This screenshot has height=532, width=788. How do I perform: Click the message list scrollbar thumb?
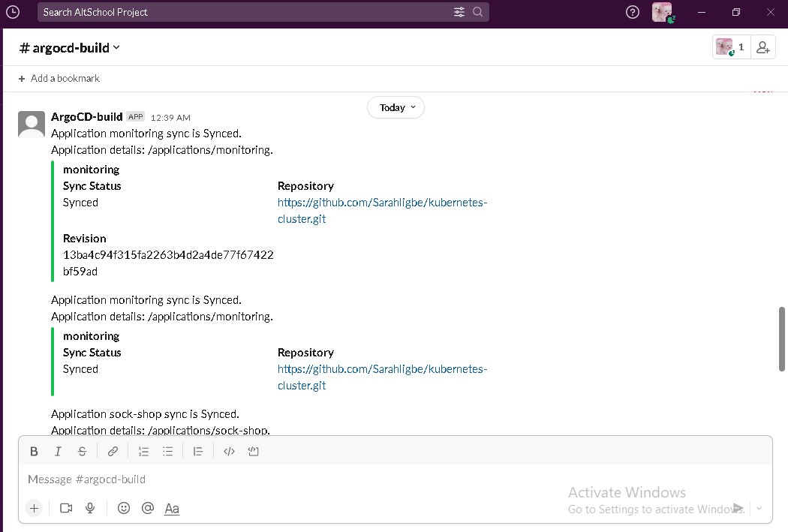tap(782, 339)
